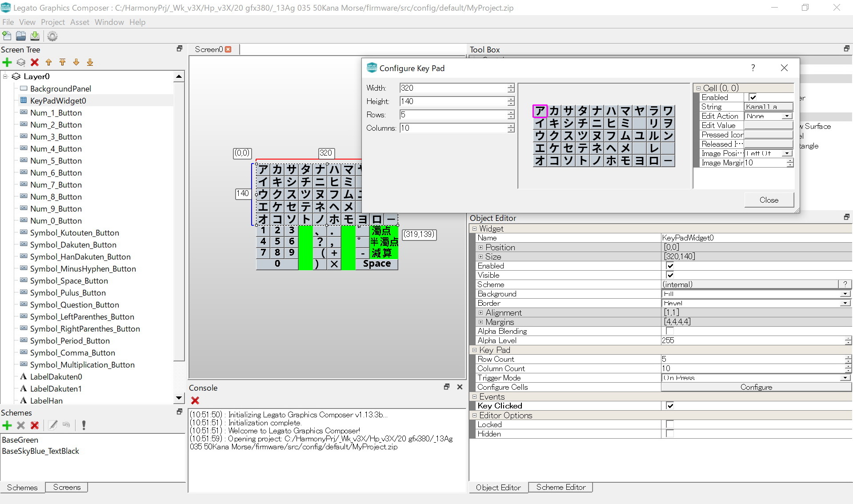Click the undo arrow icon in Schemes toolbar
This screenshot has width=853, height=504.
tap(66, 425)
